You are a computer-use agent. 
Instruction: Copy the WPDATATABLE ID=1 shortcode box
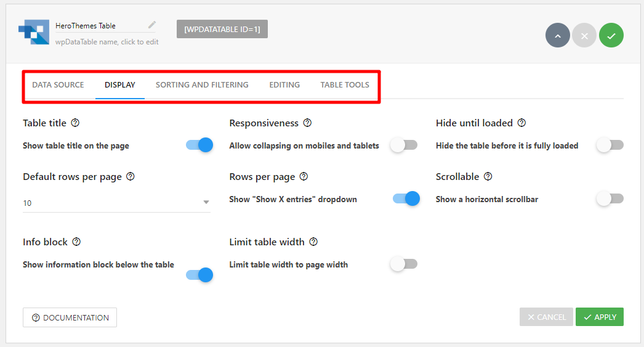pos(222,29)
